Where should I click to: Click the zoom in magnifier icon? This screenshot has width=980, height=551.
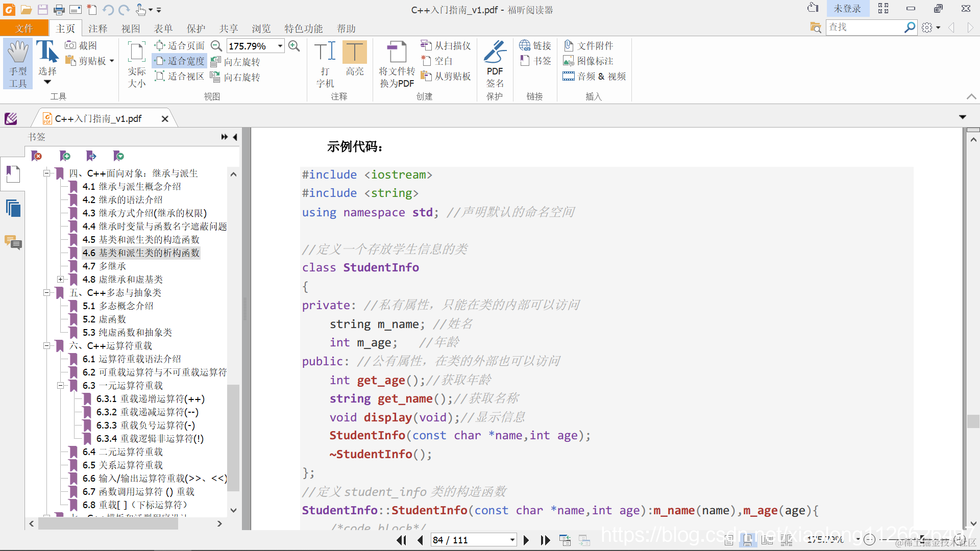click(294, 46)
